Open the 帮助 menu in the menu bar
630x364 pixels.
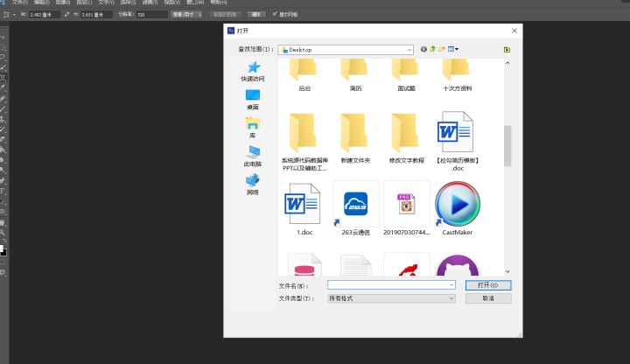coord(219,2)
